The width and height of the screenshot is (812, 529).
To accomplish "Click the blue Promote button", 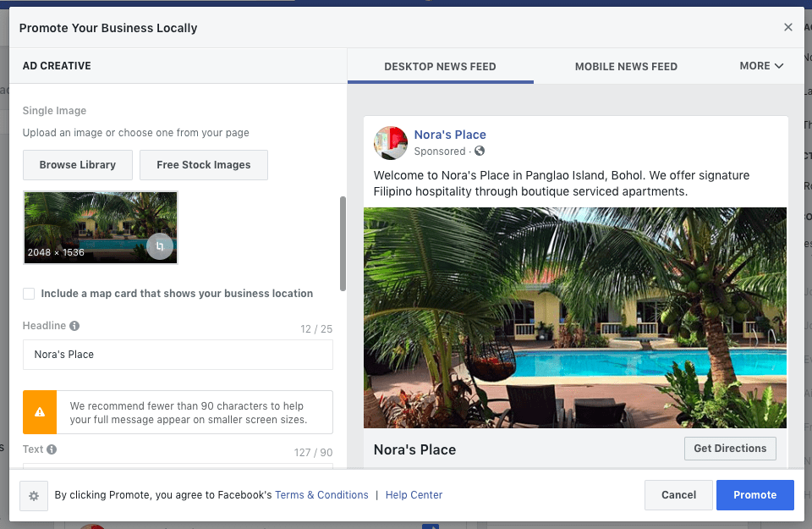I will point(755,495).
